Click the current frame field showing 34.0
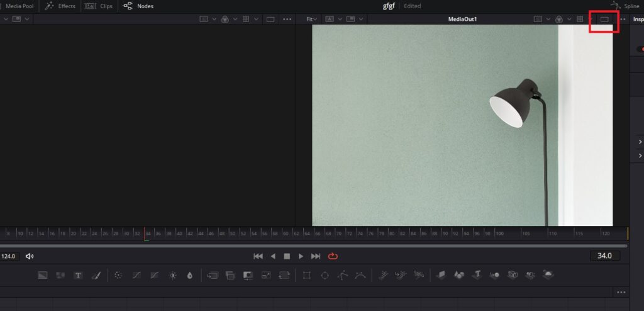This screenshot has height=311, width=644. 604,256
